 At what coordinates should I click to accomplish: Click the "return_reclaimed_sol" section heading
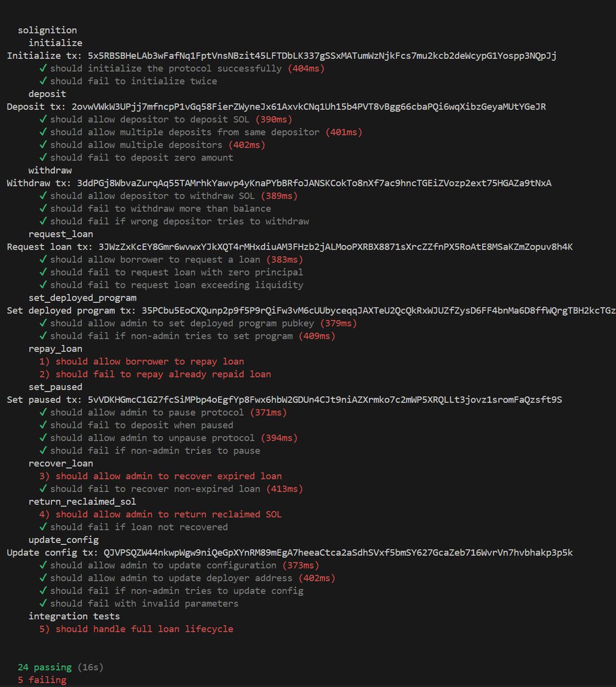tap(82, 502)
